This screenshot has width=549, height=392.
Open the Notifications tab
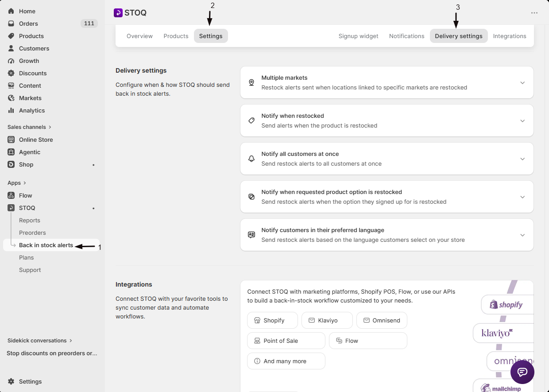pos(406,36)
